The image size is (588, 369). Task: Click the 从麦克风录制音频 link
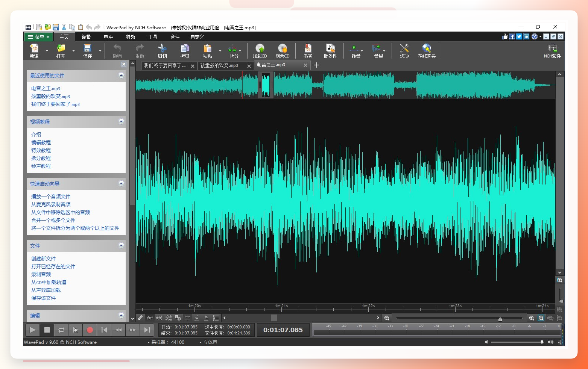[x=51, y=204]
